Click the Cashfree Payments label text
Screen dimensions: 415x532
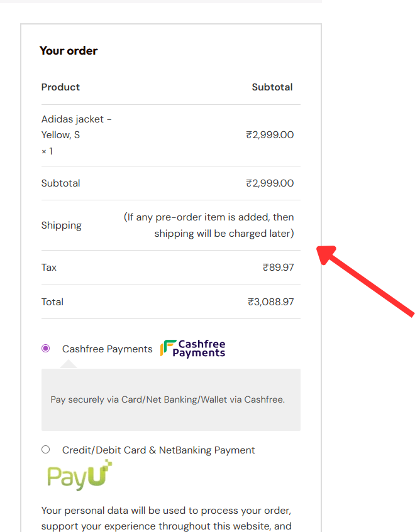(107, 349)
